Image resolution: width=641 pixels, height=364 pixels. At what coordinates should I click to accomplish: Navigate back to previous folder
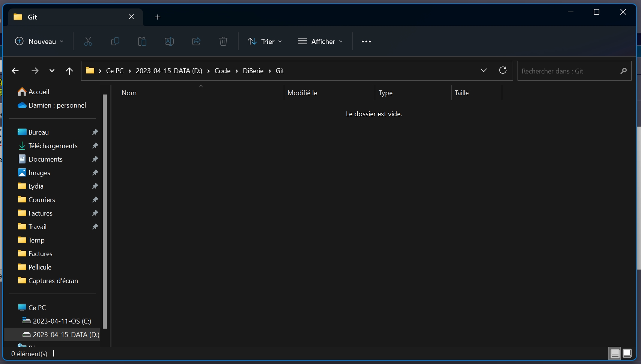click(x=15, y=71)
